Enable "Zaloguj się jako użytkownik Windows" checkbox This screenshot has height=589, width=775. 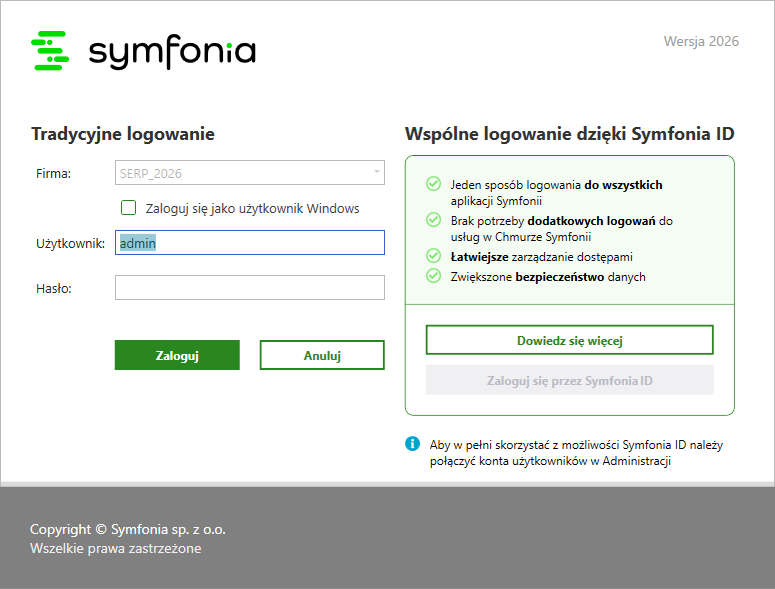(128, 208)
